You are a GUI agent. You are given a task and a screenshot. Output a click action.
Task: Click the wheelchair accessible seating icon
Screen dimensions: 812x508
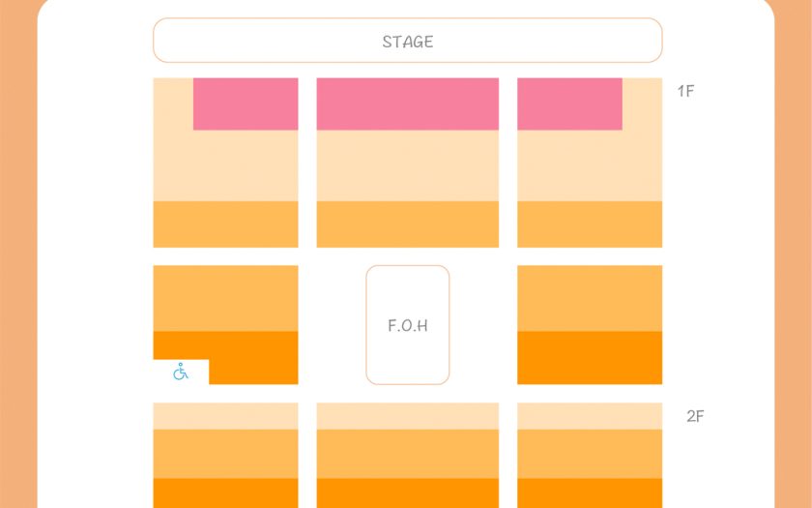click(181, 372)
